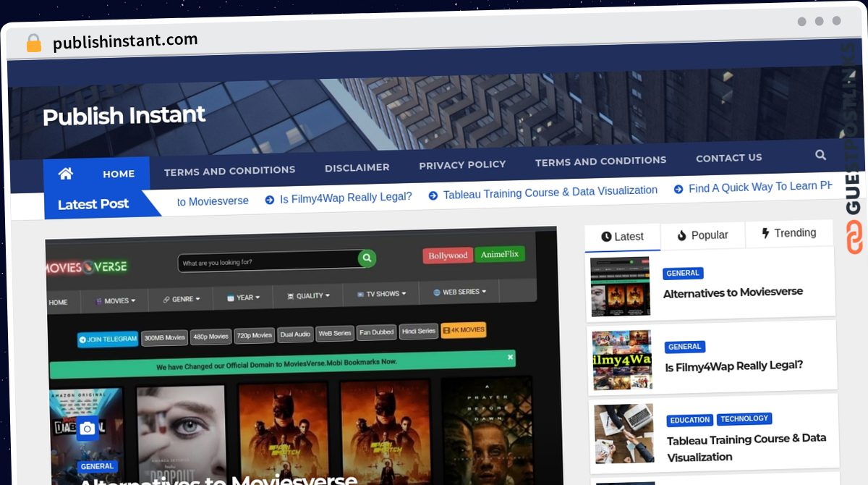Image resolution: width=868 pixels, height=485 pixels.
Task: Open sidebar post 'Tableau Training Course & Data Visualization'
Action: pyautogui.click(x=746, y=447)
